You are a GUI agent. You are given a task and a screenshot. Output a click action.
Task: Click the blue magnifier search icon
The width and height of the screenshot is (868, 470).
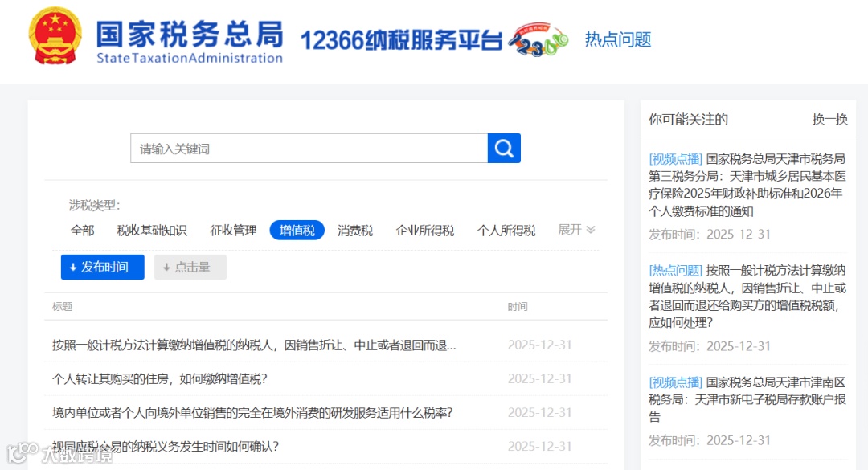pos(504,149)
